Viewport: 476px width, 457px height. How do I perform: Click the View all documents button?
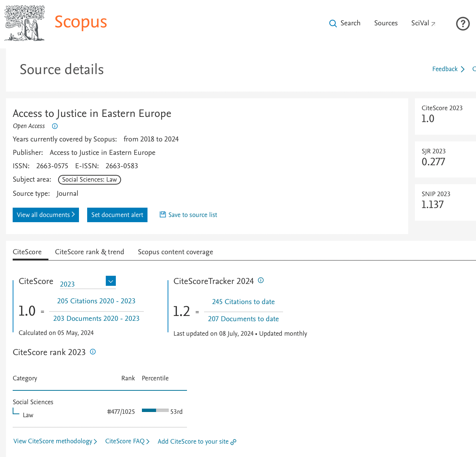(x=45, y=215)
